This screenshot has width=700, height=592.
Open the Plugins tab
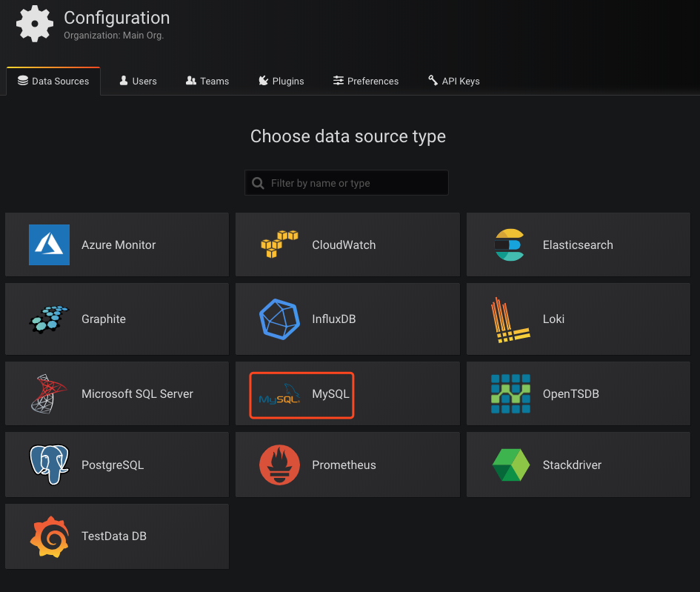click(x=281, y=81)
